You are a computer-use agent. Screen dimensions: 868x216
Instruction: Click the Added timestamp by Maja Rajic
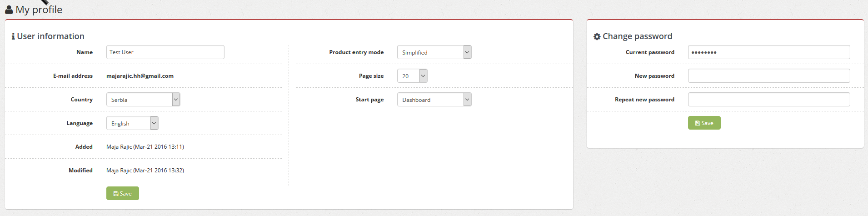(145, 147)
